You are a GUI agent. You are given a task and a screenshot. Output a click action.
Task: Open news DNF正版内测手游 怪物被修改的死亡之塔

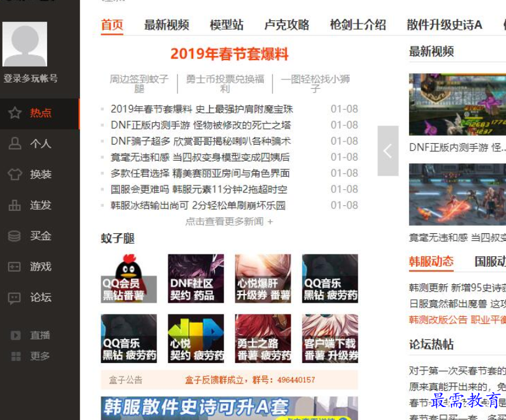tap(201, 125)
